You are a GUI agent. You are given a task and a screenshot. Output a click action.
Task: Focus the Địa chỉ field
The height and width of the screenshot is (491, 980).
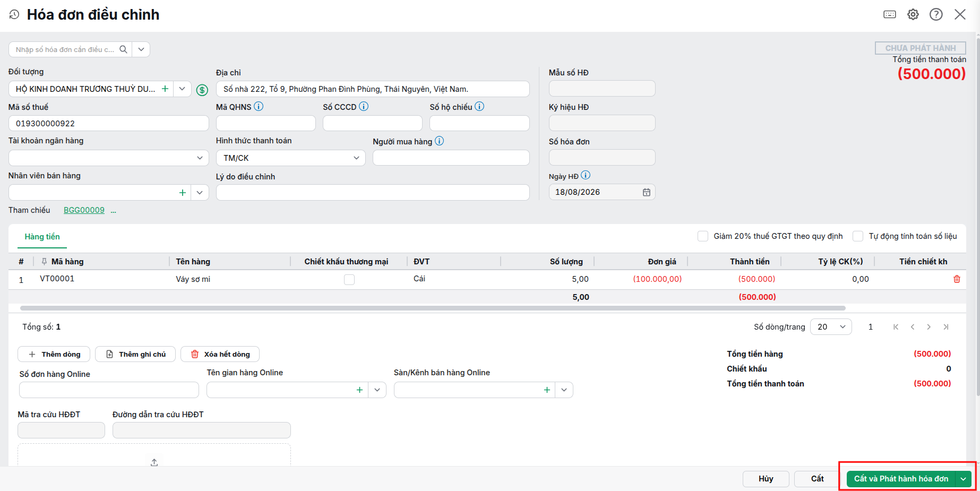(373, 89)
